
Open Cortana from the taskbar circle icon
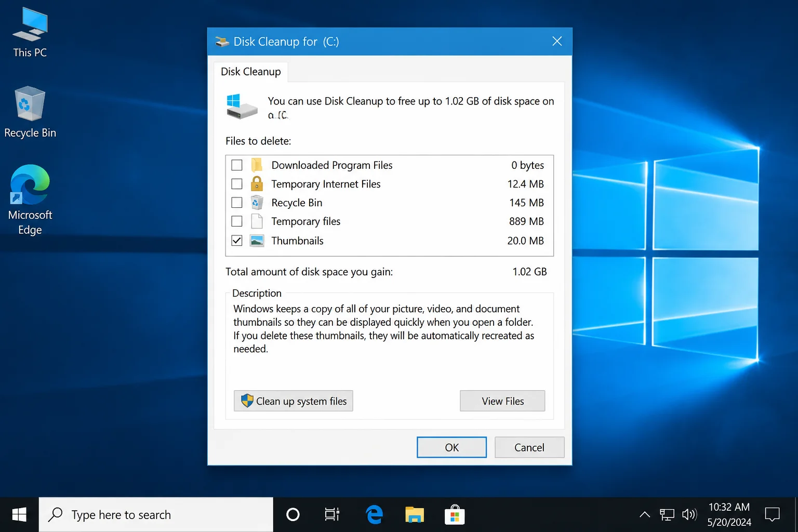[293, 515]
